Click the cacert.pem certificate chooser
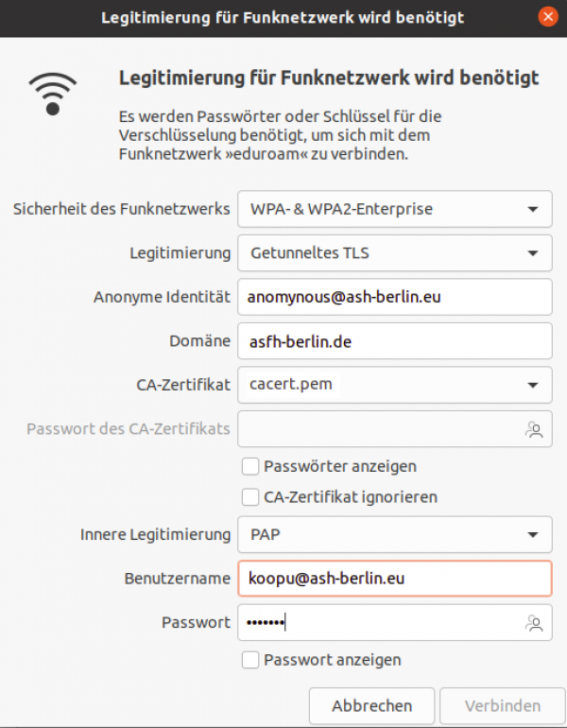 coord(395,385)
